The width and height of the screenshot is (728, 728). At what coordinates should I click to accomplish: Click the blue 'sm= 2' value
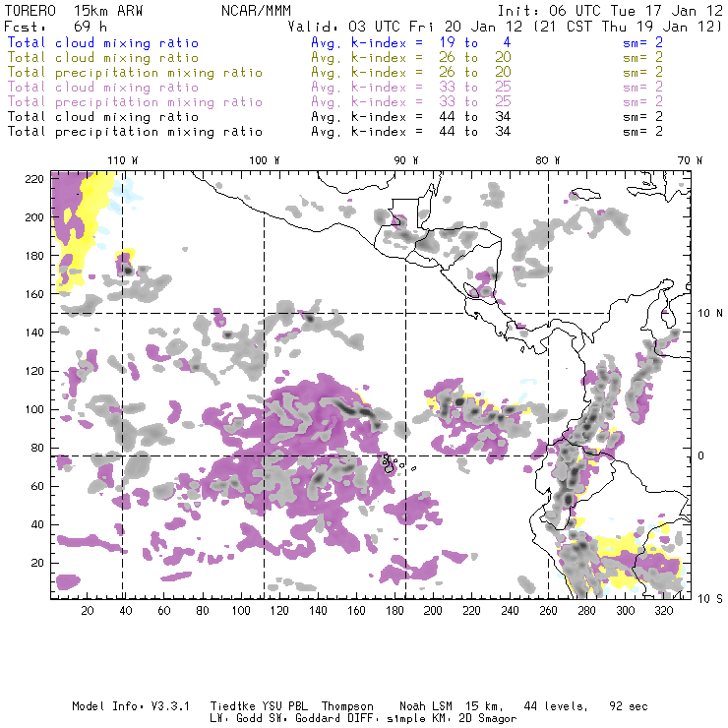click(643, 42)
